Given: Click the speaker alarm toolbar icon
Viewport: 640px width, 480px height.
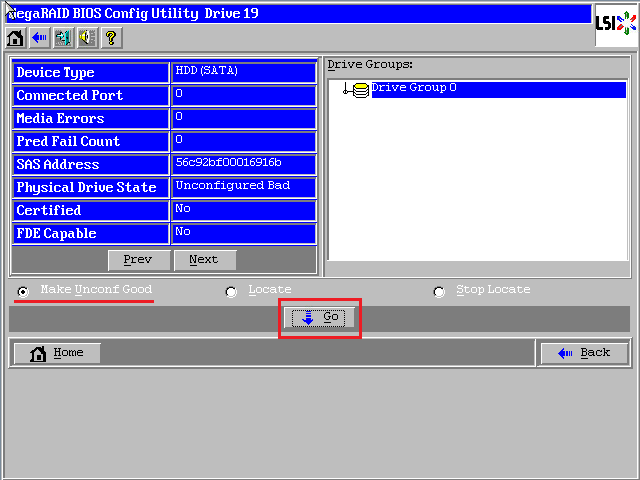Looking at the screenshot, I should [x=86, y=38].
